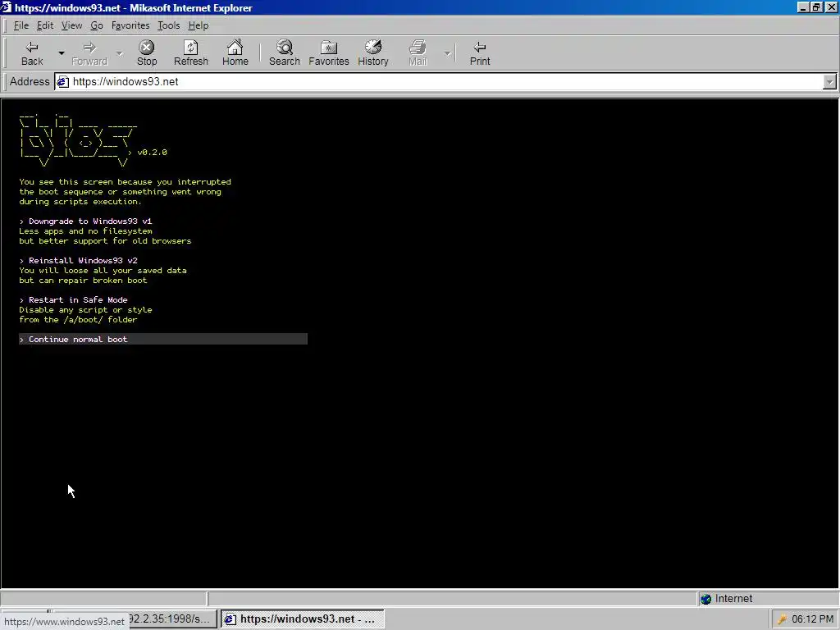The height and width of the screenshot is (630, 840).
Task: Close the Internet Explorer window
Action: [831, 7]
